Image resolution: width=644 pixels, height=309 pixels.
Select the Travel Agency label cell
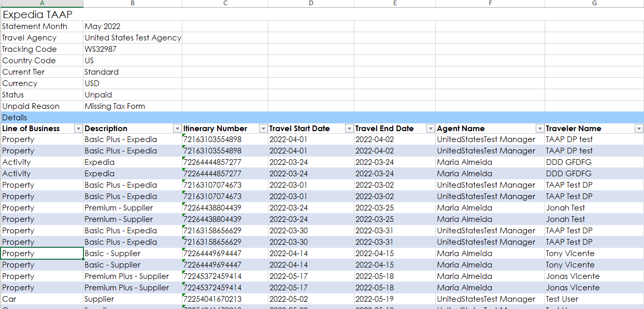click(42, 38)
